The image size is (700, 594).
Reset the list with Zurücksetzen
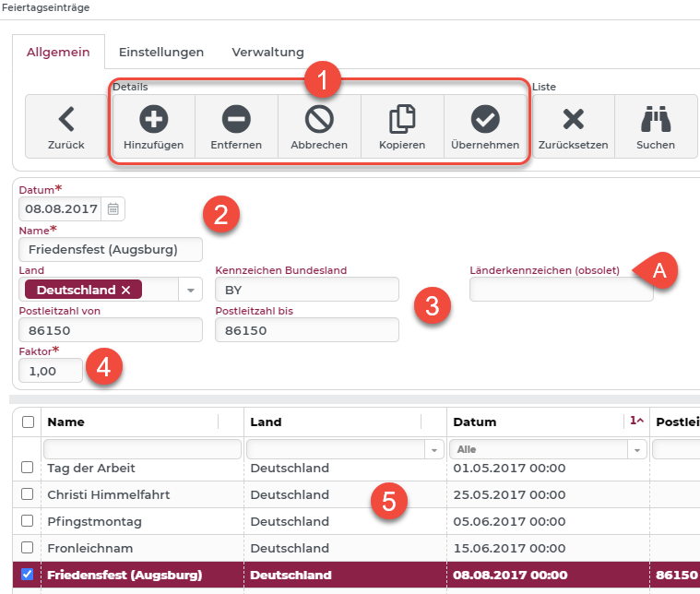point(574,126)
